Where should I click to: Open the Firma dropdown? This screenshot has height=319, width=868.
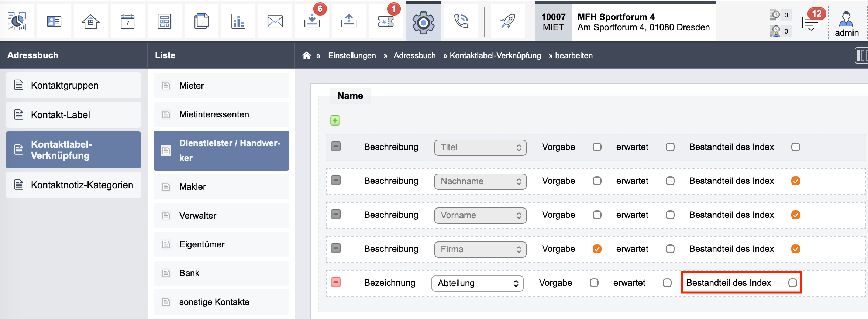(480, 249)
